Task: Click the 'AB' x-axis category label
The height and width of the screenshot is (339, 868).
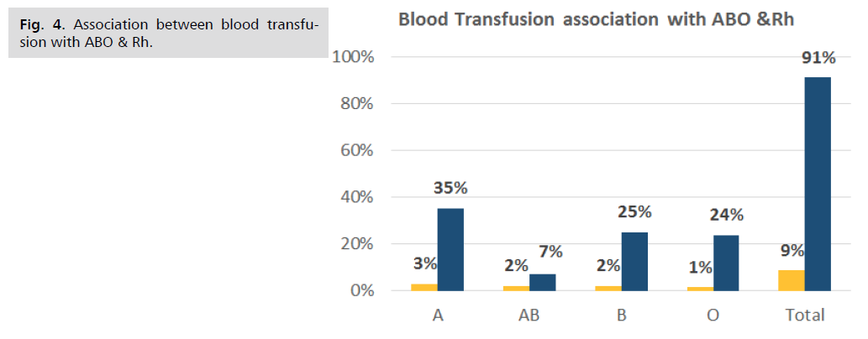Action: pyautogui.click(x=529, y=316)
